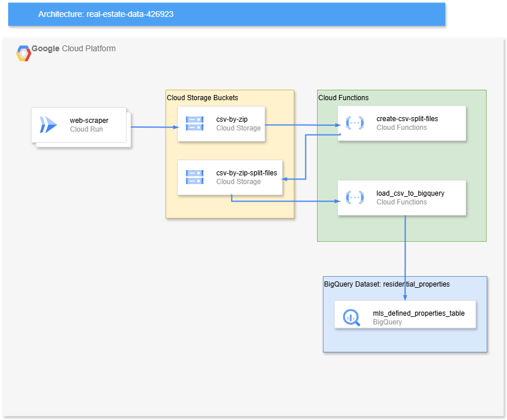
Task: Select the 'csv-by-zip' node label
Action: [232, 119]
